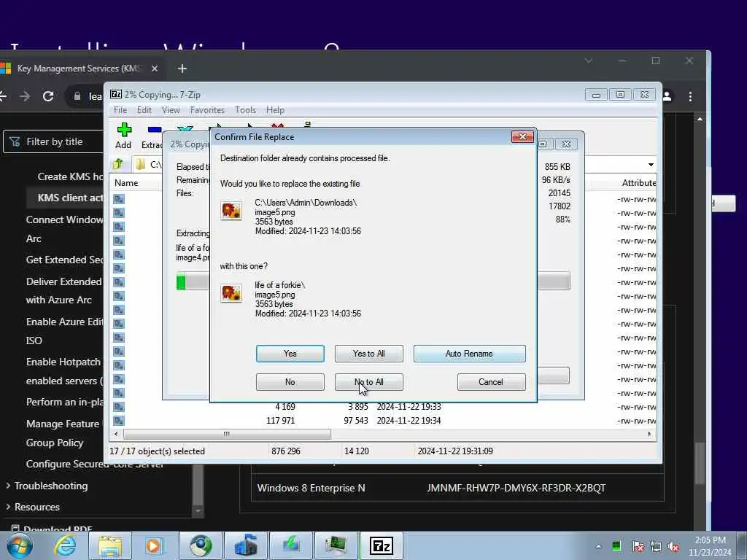The height and width of the screenshot is (560, 747).
Task: Click the site lock icon in the address bar
Action: coord(77,96)
